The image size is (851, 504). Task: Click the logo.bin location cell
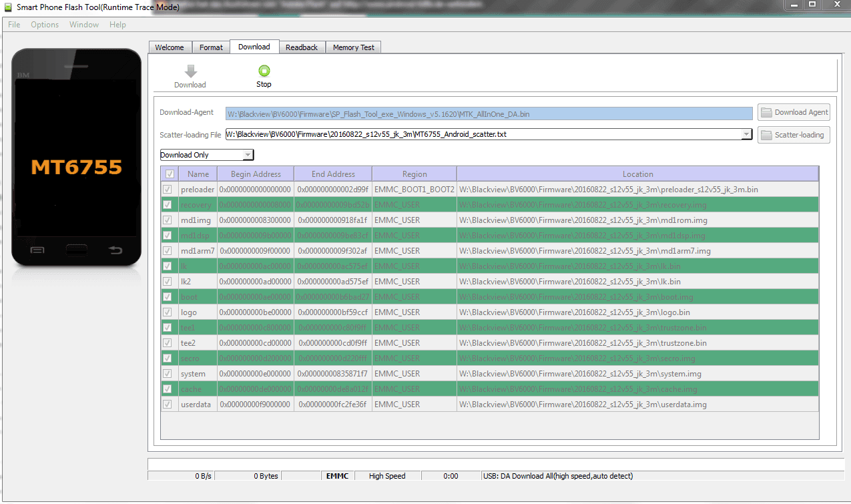click(638, 312)
